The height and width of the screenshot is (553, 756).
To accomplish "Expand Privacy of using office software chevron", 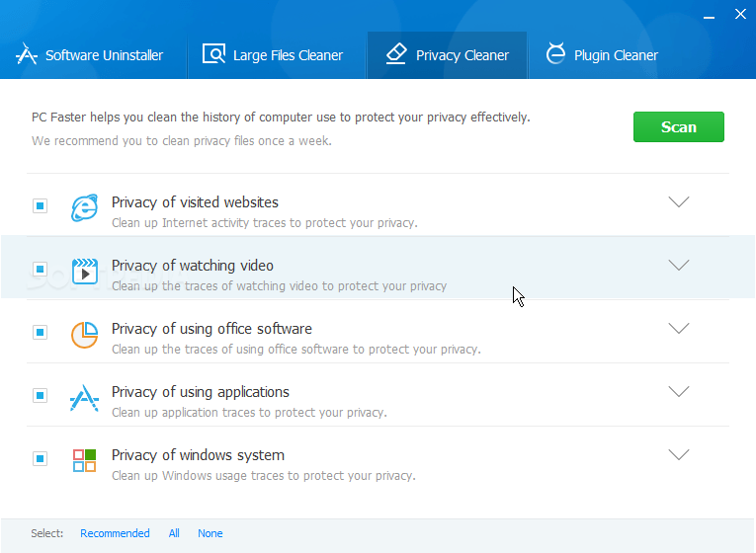I will point(678,329).
